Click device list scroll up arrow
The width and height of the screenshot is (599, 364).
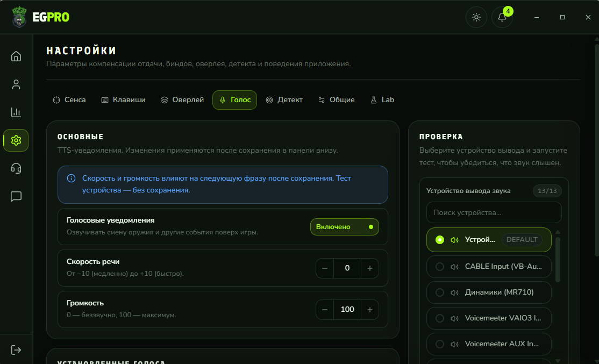558,232
